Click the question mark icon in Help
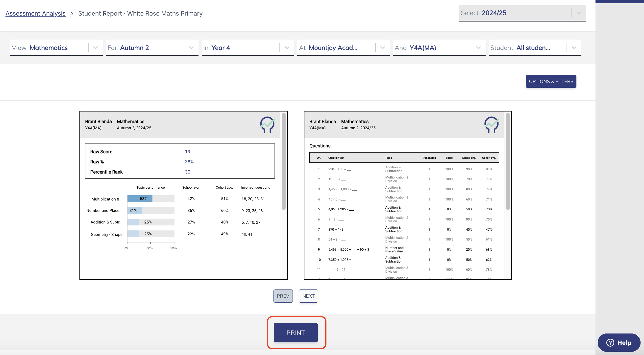Screen dimensions: 644x355 point(610,343)
